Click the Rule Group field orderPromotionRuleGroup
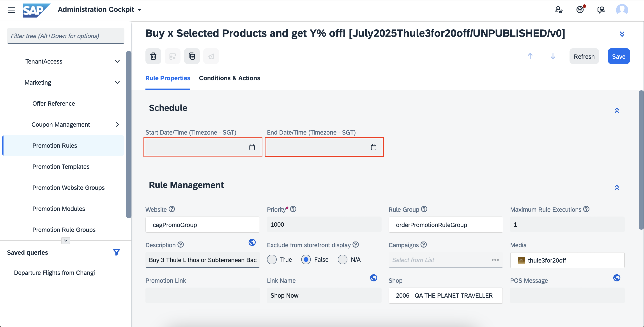 click(446, 225)
